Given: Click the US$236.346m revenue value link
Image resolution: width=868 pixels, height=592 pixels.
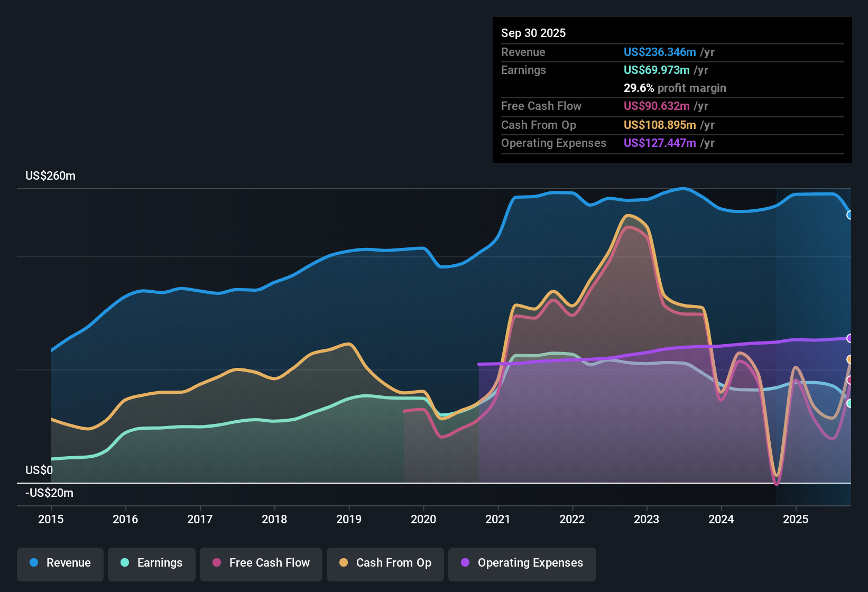Looking at the screenshot, I should (660, 52).
